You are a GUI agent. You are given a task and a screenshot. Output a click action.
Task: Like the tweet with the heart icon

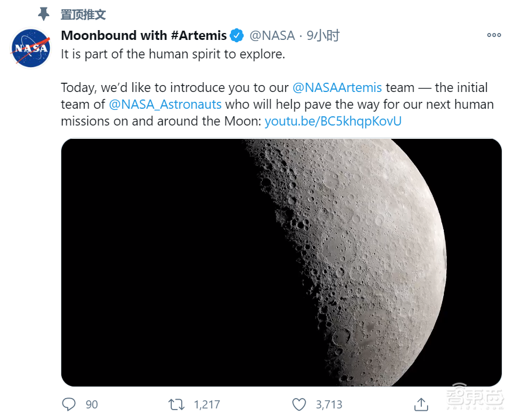pyautogui.click(x=299, y=404)
